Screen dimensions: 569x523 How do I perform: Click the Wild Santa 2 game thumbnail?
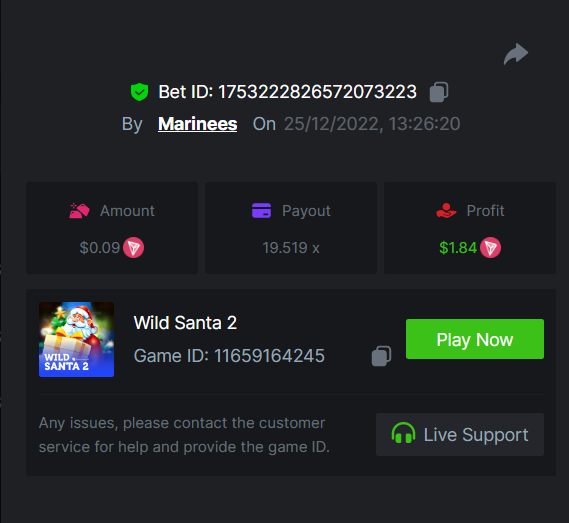[77, 339]
